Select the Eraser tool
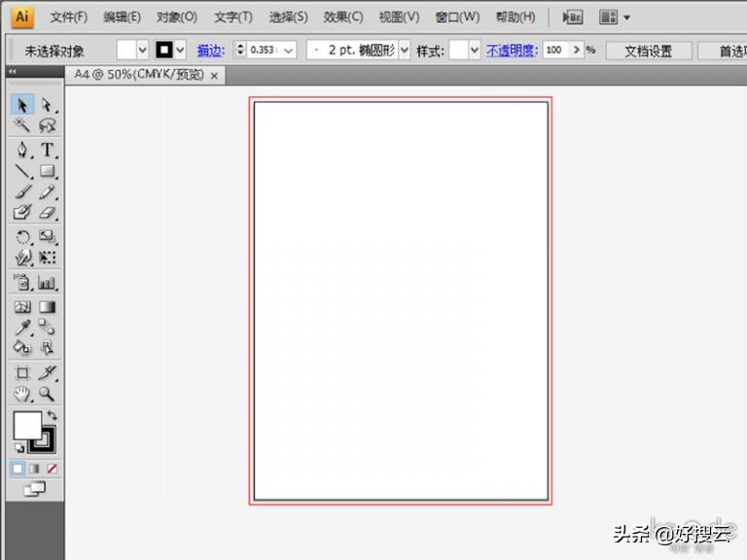 point(47,213)
